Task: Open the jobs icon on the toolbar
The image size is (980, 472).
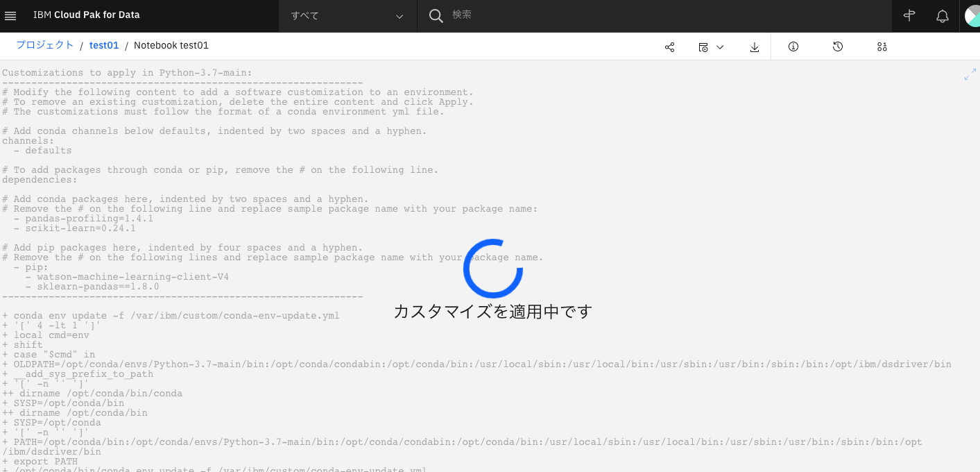Action: click(x=882, y=47)
